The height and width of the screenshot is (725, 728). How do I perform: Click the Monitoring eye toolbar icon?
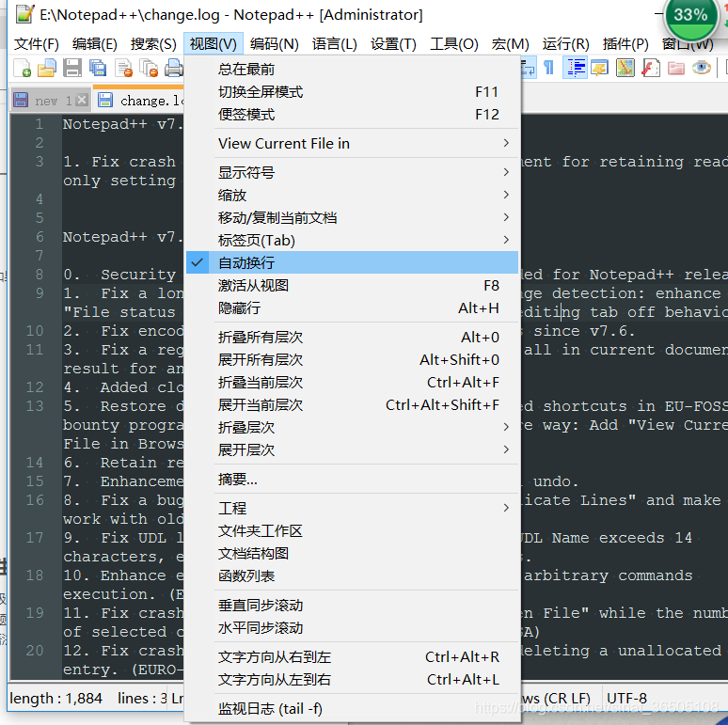(x=701, y=68)
